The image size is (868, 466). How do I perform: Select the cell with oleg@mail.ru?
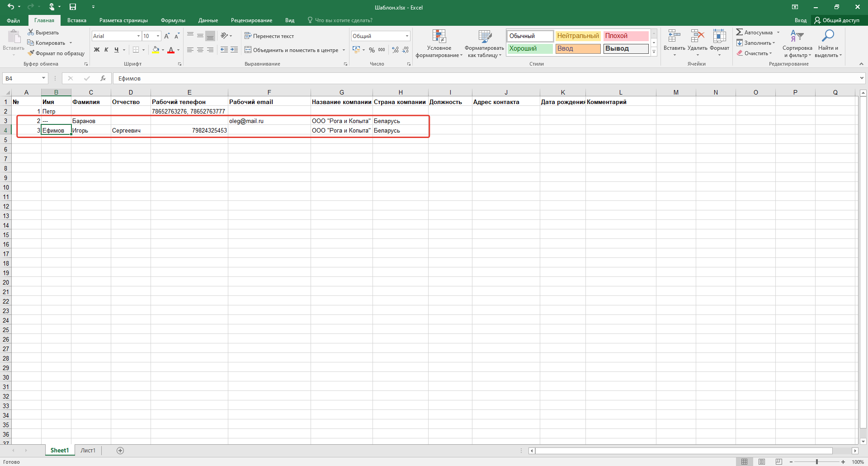(x=269, y=121)
